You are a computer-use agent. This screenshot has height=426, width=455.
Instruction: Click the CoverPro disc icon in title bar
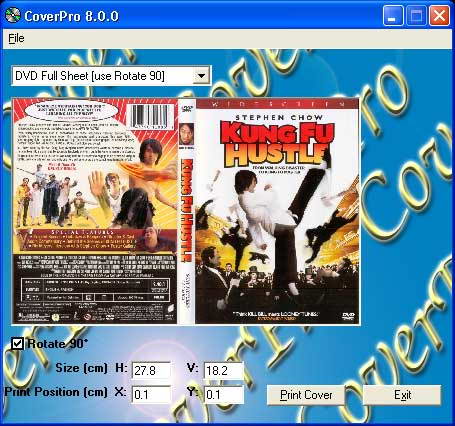point(13,15)
